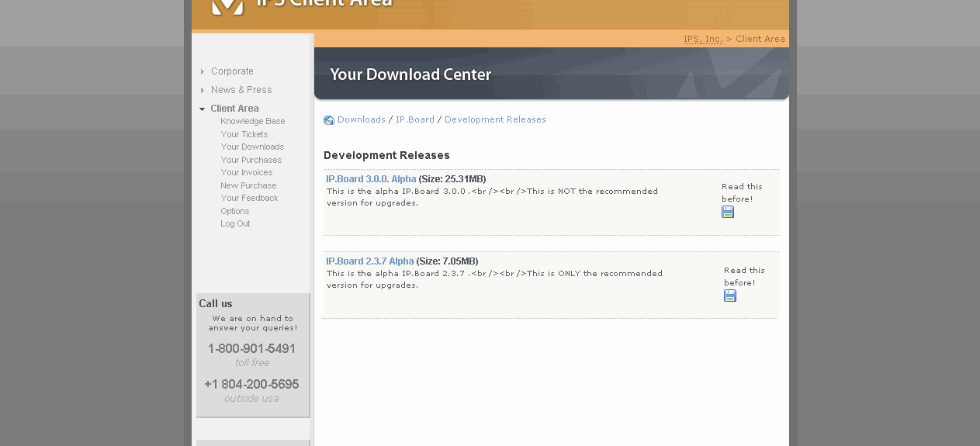Expand the Corporate menu arrow

[203, 71]
